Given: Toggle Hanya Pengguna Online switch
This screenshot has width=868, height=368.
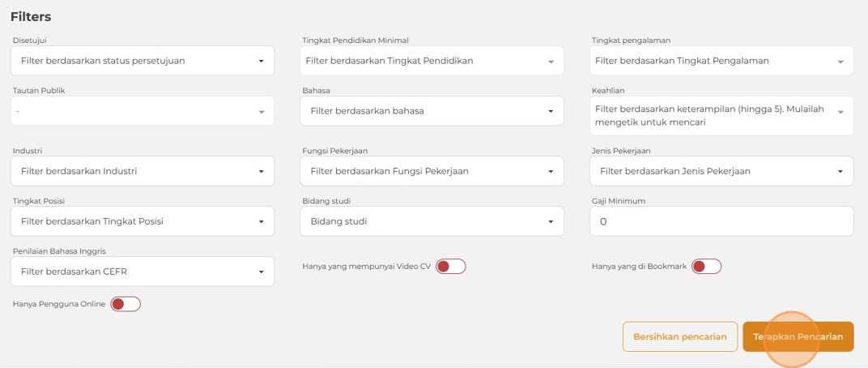Looking at the screenshot, I should [125, 304].
